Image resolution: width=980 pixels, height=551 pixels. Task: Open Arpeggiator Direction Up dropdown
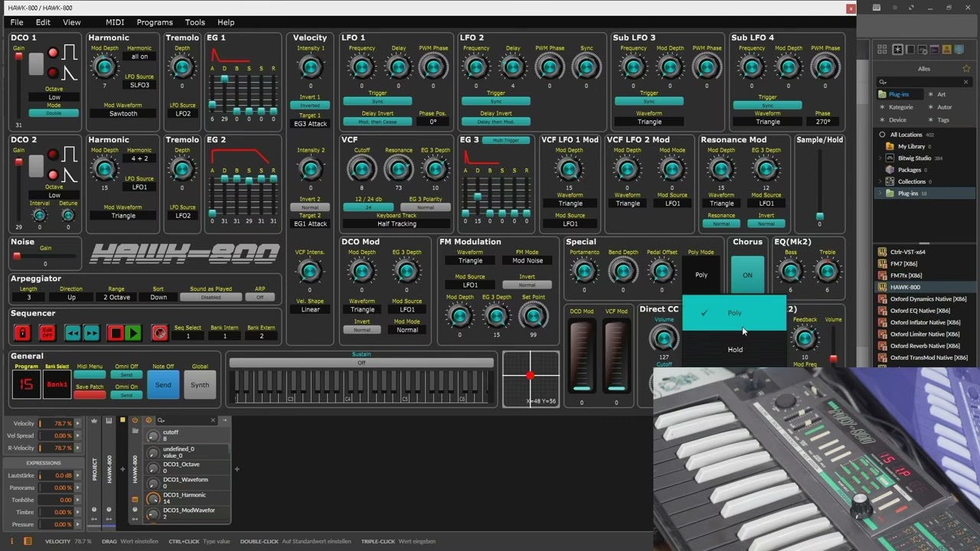[71, 297]
